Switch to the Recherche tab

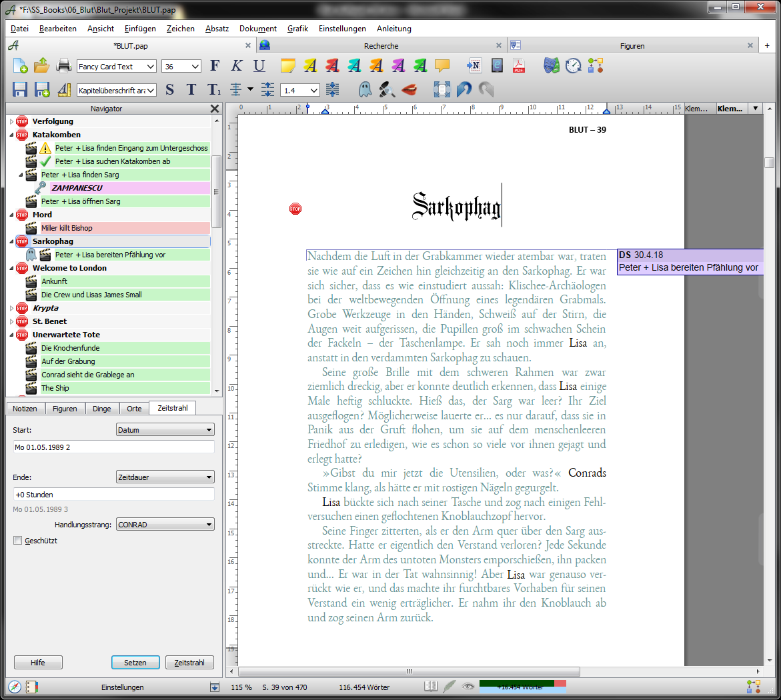coord(381,46)
